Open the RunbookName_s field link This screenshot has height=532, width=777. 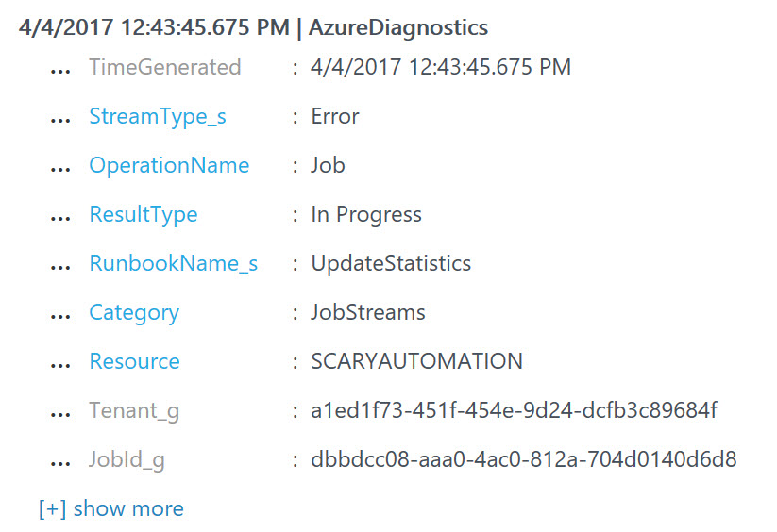pyautogui.click(x=174, y=264)
